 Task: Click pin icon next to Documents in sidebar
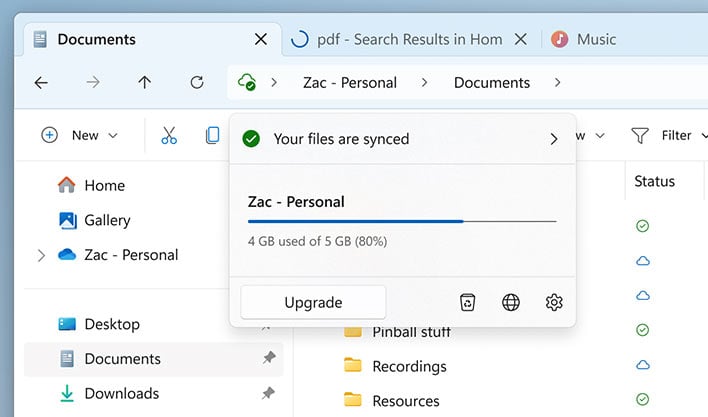coord(269,358)
